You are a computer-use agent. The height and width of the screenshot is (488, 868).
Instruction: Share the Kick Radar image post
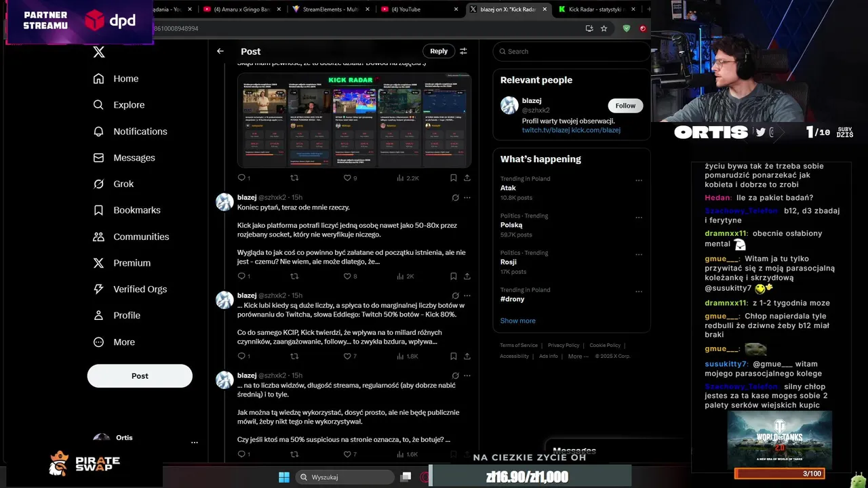click(x=467, y=178)
